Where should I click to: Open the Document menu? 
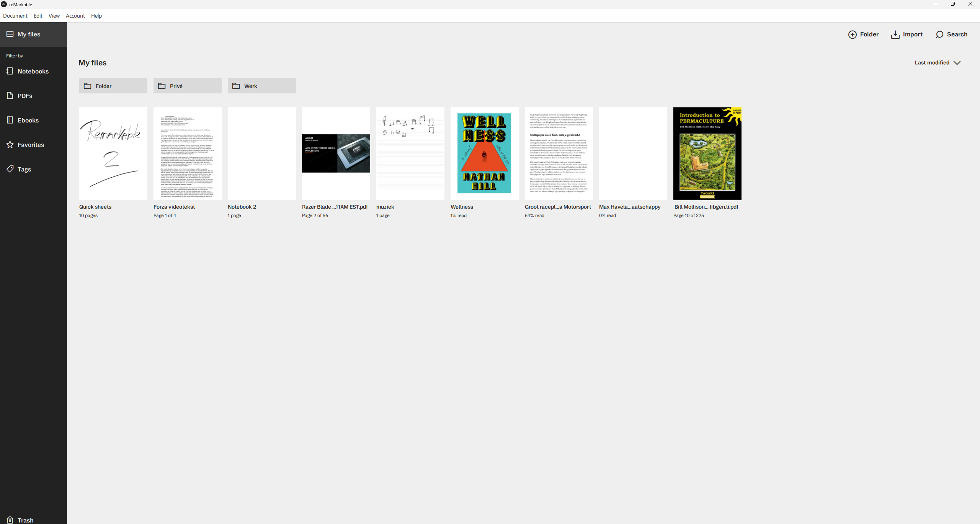coord(15,16)
